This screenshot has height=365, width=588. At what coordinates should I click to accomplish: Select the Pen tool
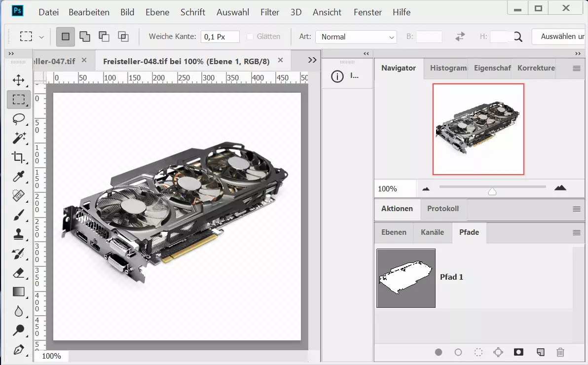[x=19, y=350]
